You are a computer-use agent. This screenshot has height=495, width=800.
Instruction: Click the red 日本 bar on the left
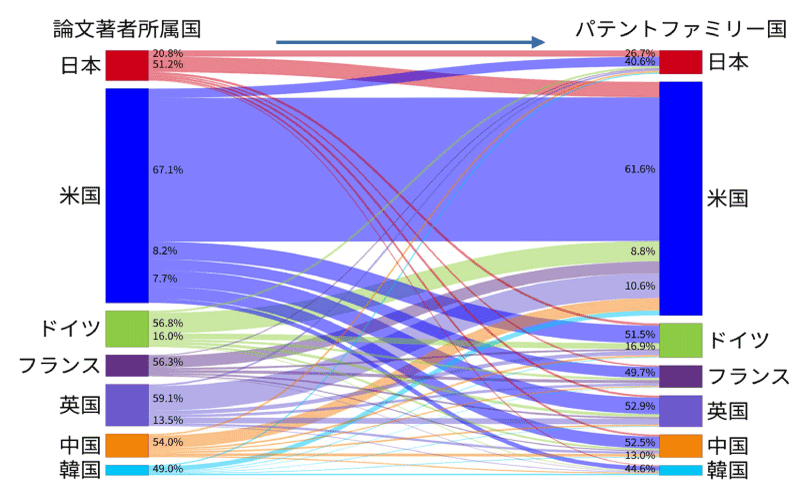pyautogui.click(x=127, y=65)
